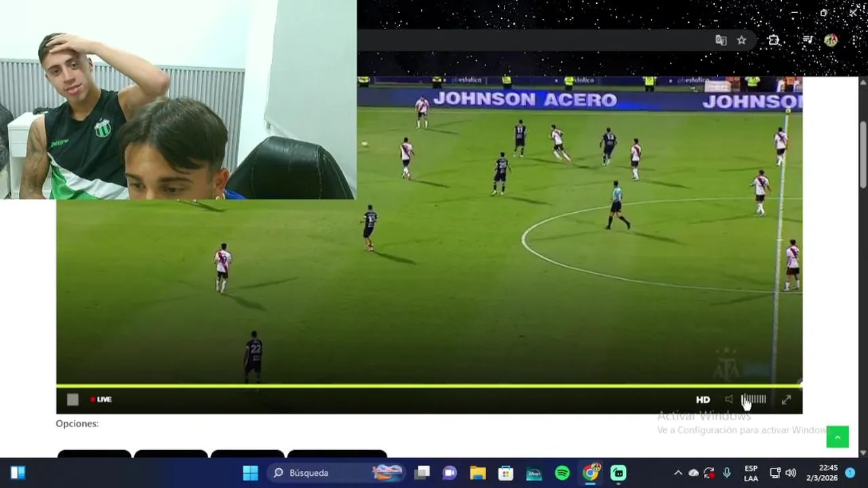Open Disney+ from the taskbar

click(534, 473)
